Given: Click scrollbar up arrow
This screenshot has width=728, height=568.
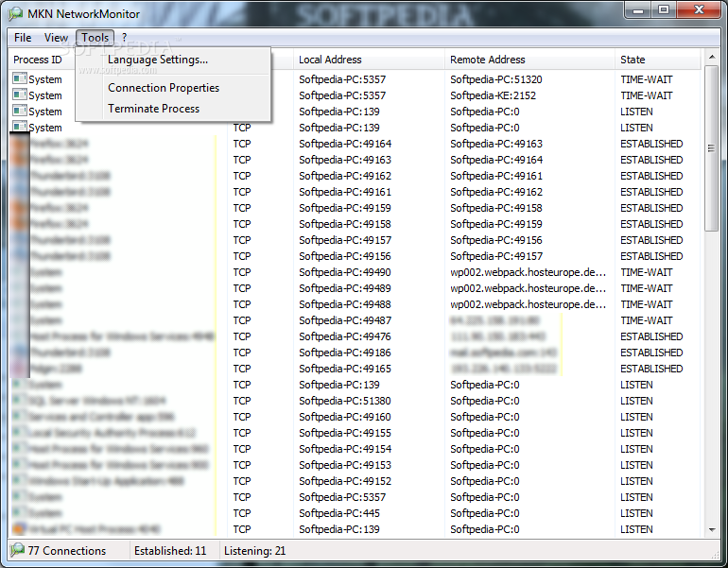Looking at the screenshot, I should (711, 57).
